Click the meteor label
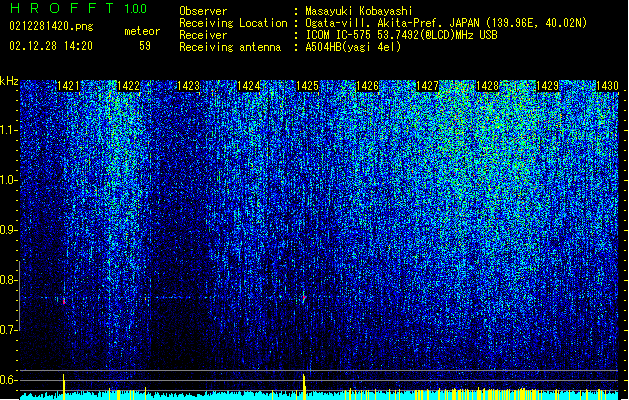The height and width of the screenshot is (400, 629). point(142,31)
